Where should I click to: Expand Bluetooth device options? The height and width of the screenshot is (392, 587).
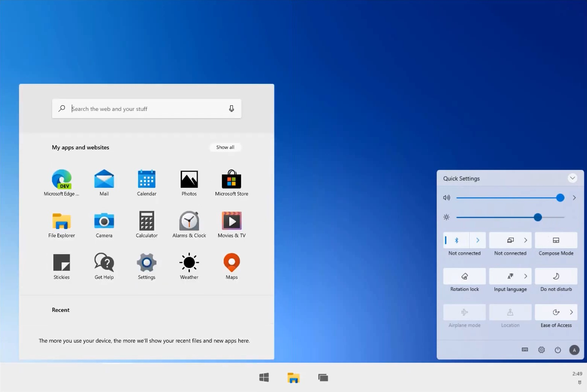click(478, 240)
